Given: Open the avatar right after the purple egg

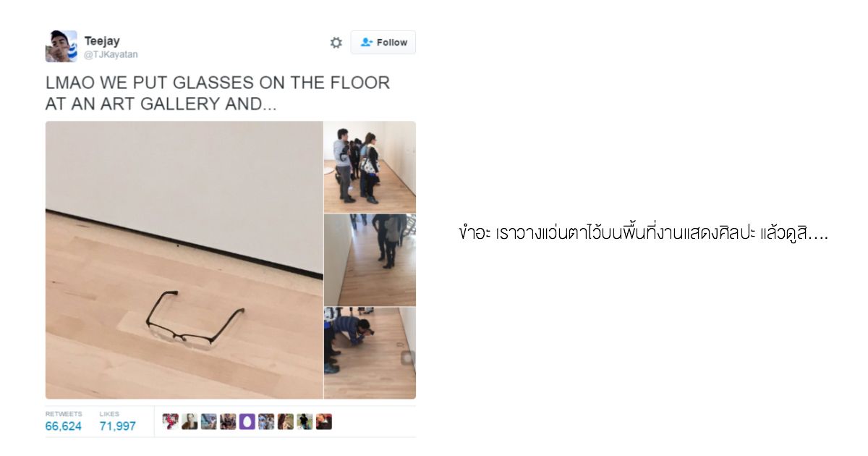Looking at the screenshot, I should tap(266, 422).
